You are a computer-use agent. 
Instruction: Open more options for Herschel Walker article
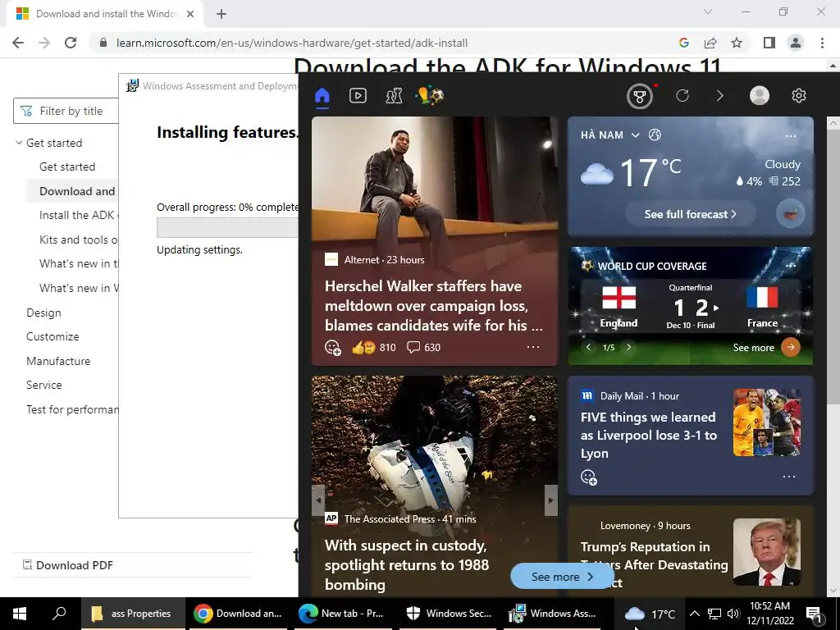pos(533,347)
